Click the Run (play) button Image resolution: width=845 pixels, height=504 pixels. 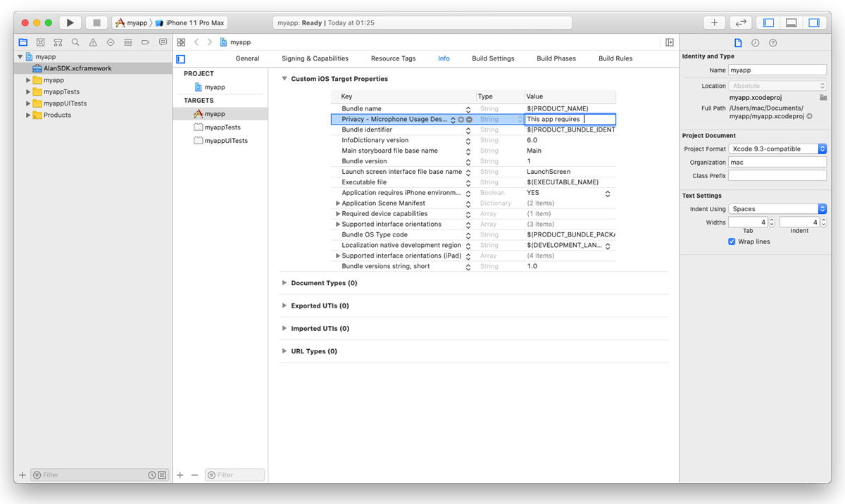pos(70,23)
